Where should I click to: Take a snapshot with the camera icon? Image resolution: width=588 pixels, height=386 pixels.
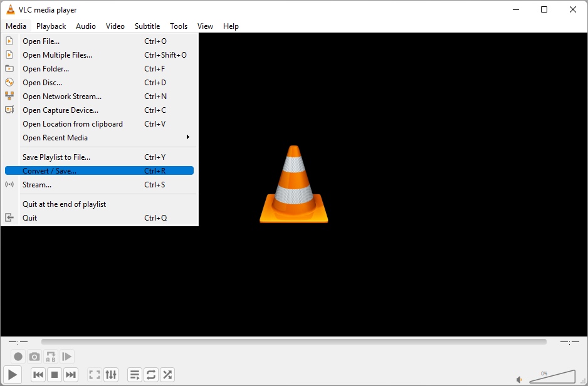pyautogui.click(x=34, y=356)
